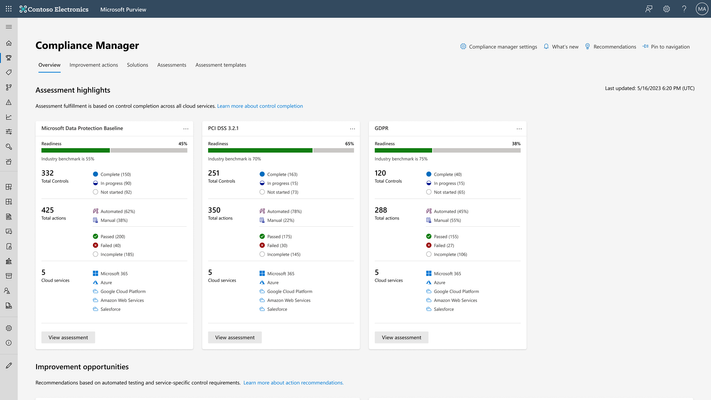Open the sliders icon in the sidebar

point(9,132)
